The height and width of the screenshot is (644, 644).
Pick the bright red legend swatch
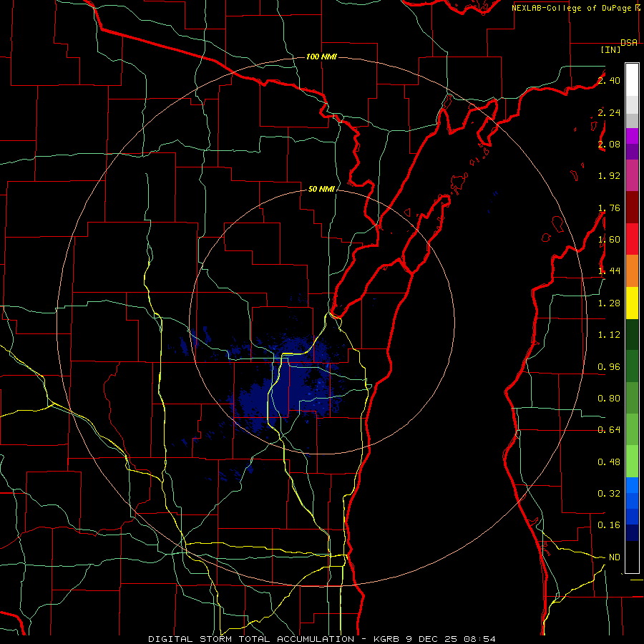point(632,239)
